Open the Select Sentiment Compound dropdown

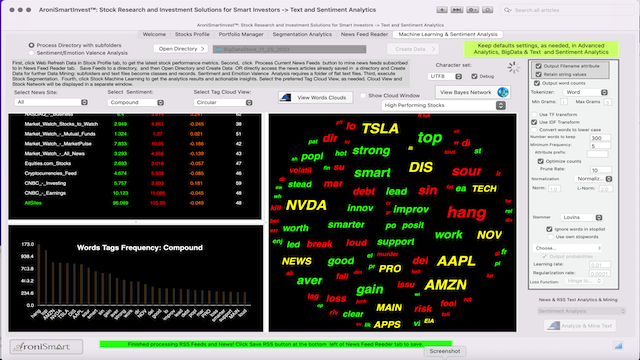tap(136, 102)
